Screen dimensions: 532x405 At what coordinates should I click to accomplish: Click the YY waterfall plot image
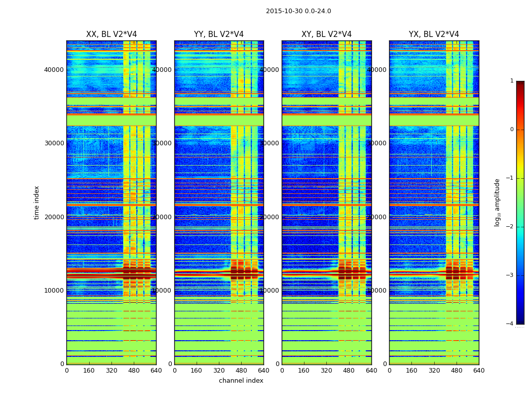coord(219,202)
